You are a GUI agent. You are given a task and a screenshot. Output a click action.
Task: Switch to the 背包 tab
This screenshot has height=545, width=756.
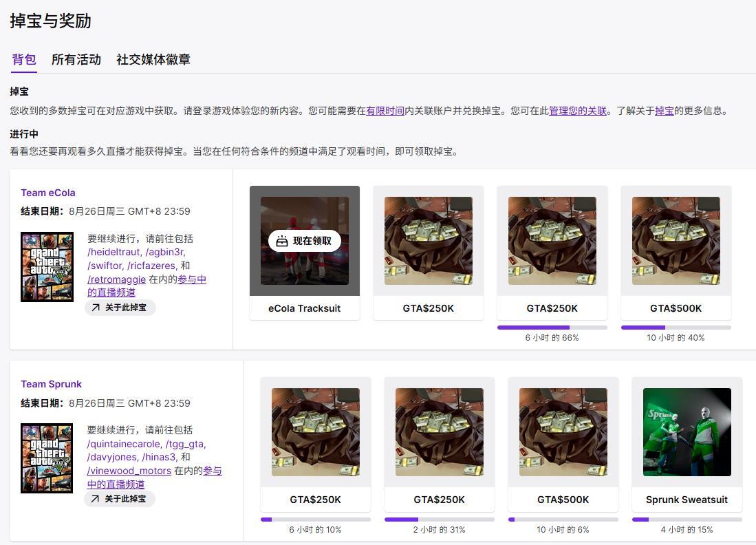(24, 59)
